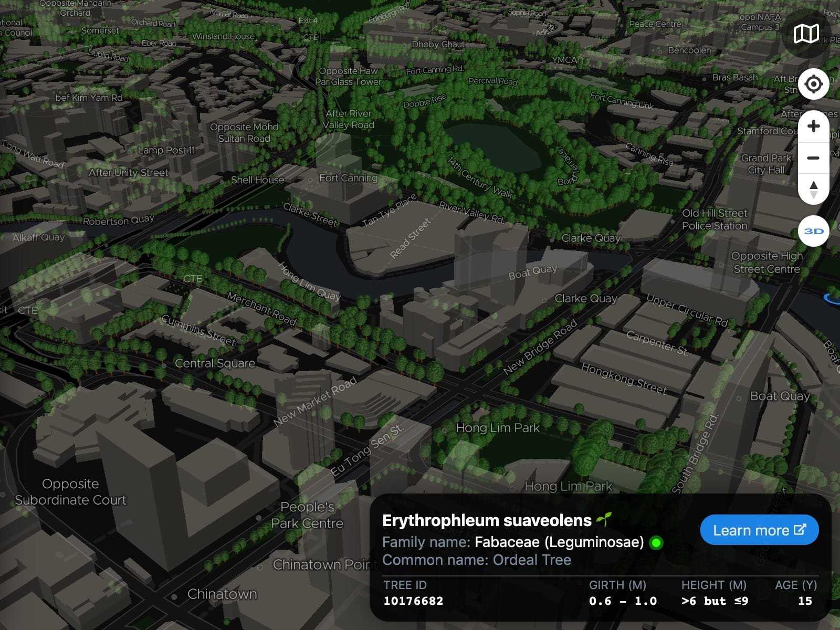The width and height of the screenshot is (840, 630).
Task: Click the Hong Lim Park map label
Action: coord(497,428)
